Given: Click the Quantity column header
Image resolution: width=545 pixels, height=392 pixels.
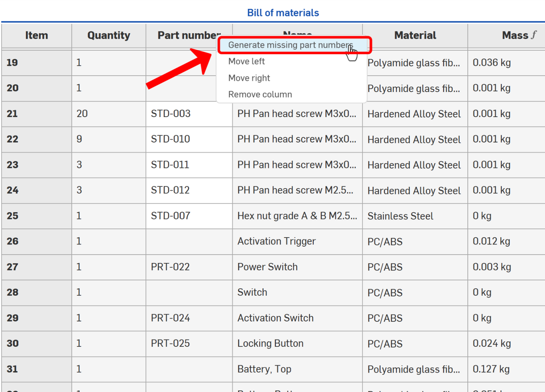Looking at the screenshot, I should coord(109,35).
